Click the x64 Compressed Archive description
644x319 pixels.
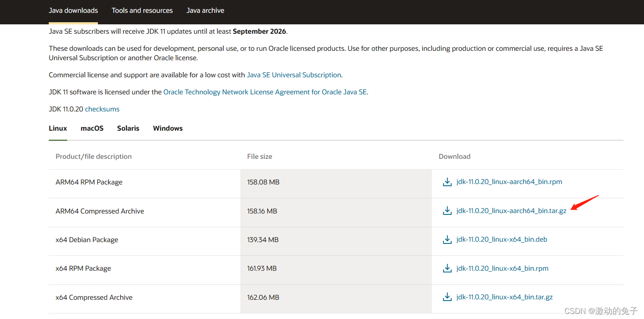pyautogui.click(x=94, y=298)
